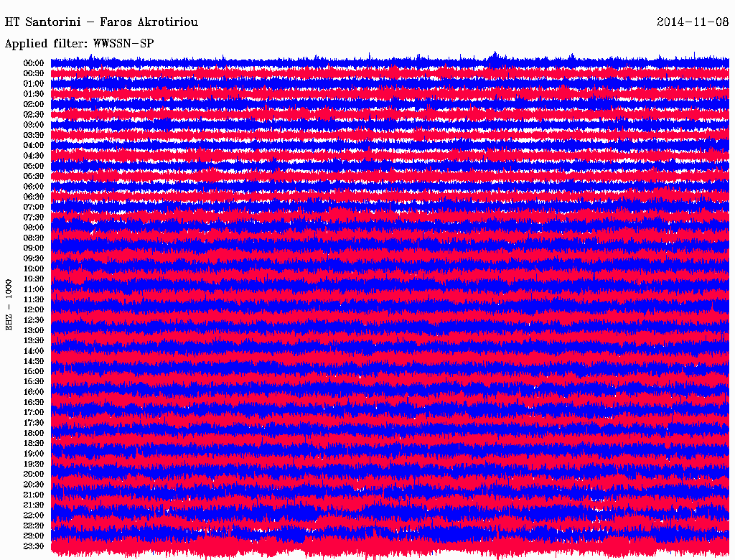Select the 04:30 time label
The image size is (735, 560).
coord(34,156)
